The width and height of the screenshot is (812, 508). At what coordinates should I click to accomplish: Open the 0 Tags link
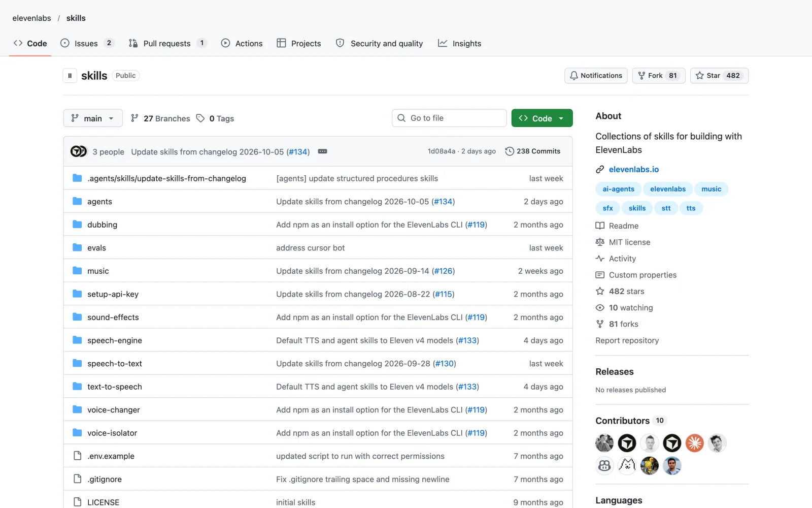pos(215,118)
